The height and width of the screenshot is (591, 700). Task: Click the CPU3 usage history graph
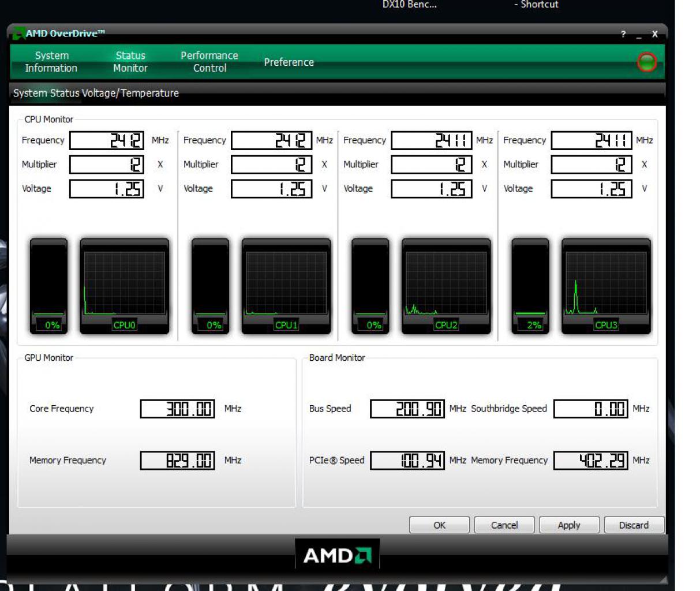coord(606,286)
